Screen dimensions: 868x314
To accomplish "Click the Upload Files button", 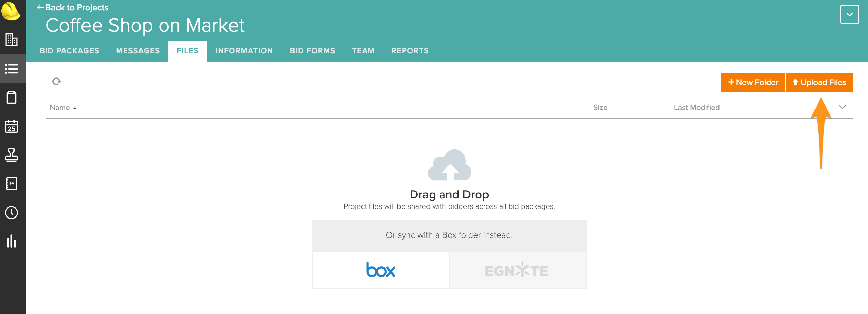I will click(819, 82).
